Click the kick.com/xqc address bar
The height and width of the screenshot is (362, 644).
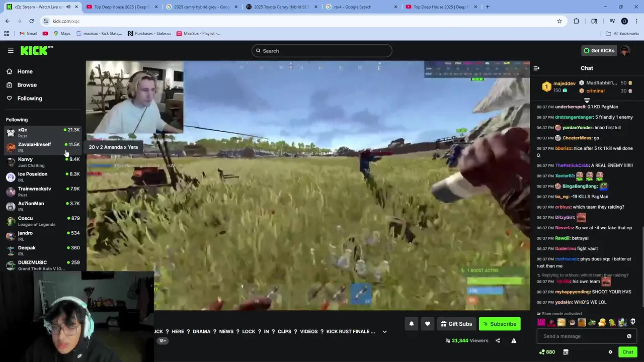click(302, 21)
